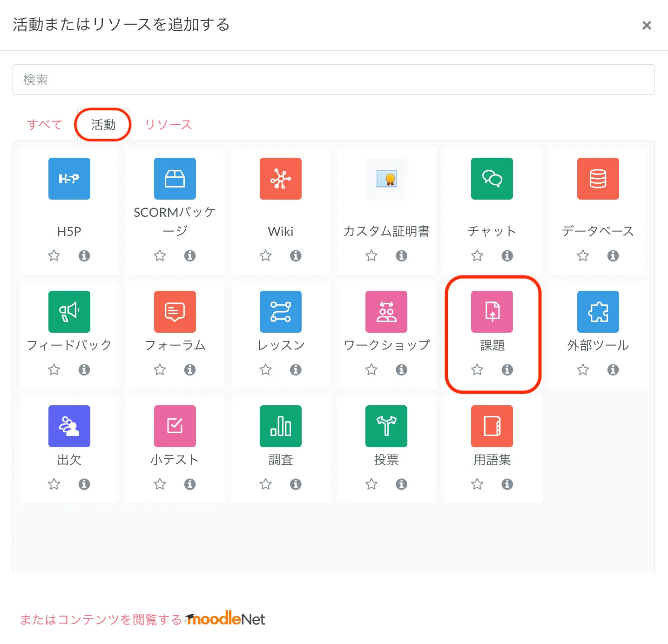Pick the 小テスト quiz icon

tap(175, 426)
